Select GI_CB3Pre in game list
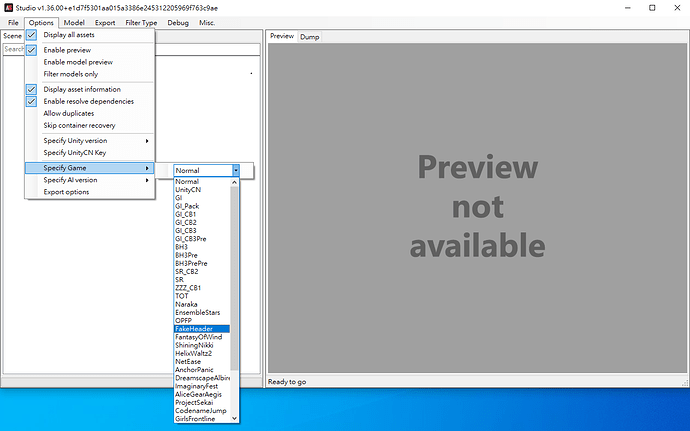The image size is (690, 431). (202, 239)
